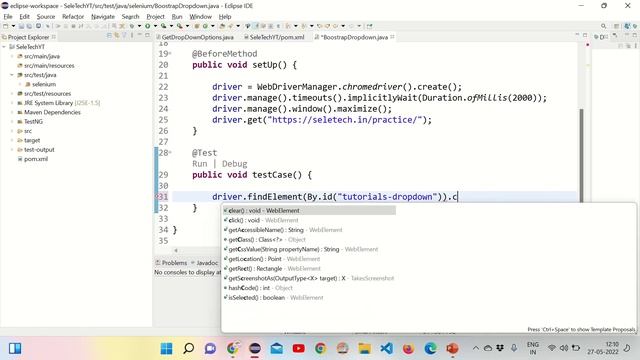The height and width of the screenshot is (360, 640).
Task: Click the New file toolbar icon
Action: pyautogui.click(x=5, y=26)
